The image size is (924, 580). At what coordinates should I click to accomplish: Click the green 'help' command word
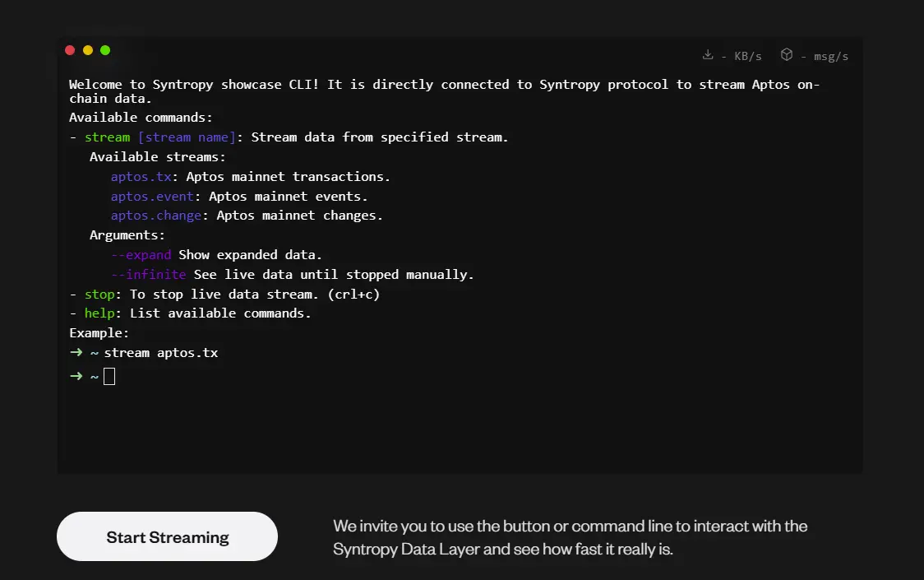(x=99, y=313)
